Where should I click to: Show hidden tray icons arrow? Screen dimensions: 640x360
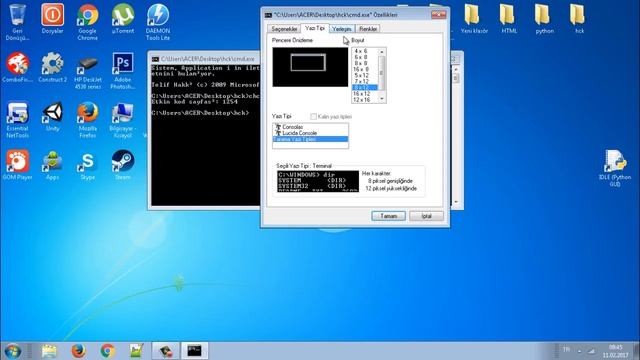click(x=579, y=351)
